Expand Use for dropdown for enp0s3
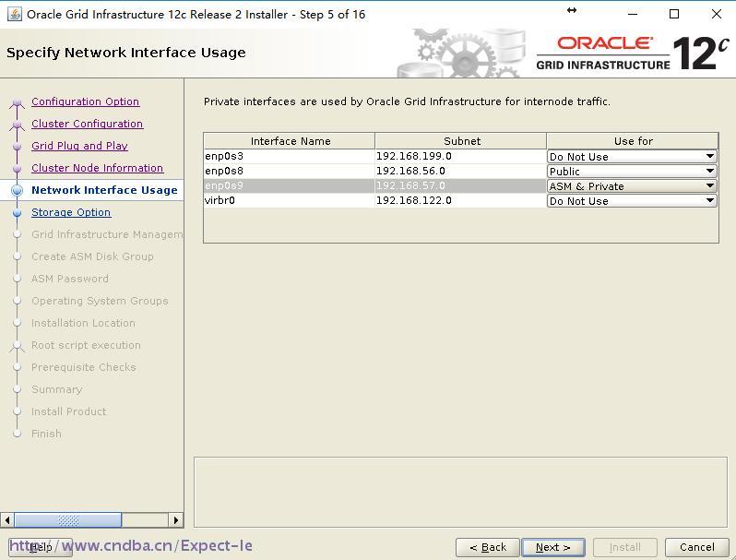This screenshot has height=560, width=736. coord(632,156)
